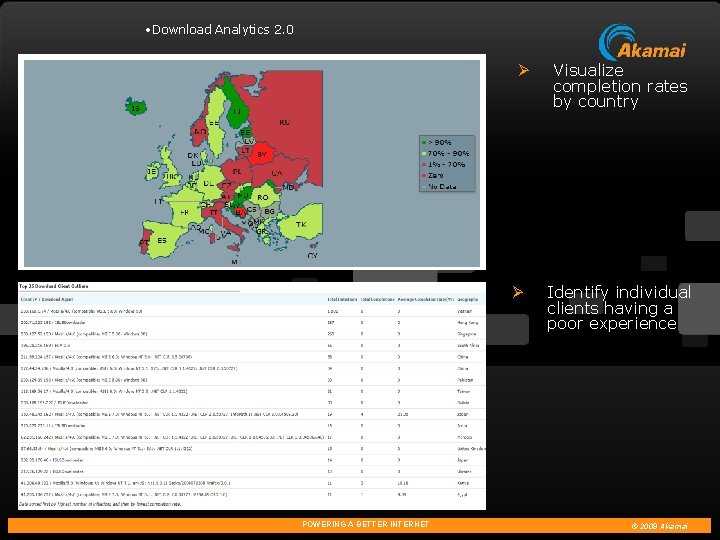Click the © 2009 Akamai copyright text
This screenshot has height=540, width=720.
pyautogui.click(x=659, y=526)
